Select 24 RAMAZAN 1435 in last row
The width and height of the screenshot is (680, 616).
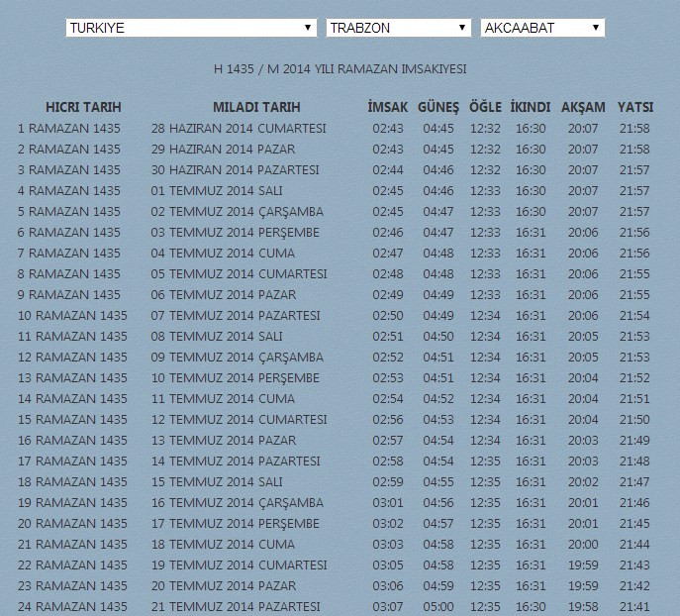[x=72, y=607]
